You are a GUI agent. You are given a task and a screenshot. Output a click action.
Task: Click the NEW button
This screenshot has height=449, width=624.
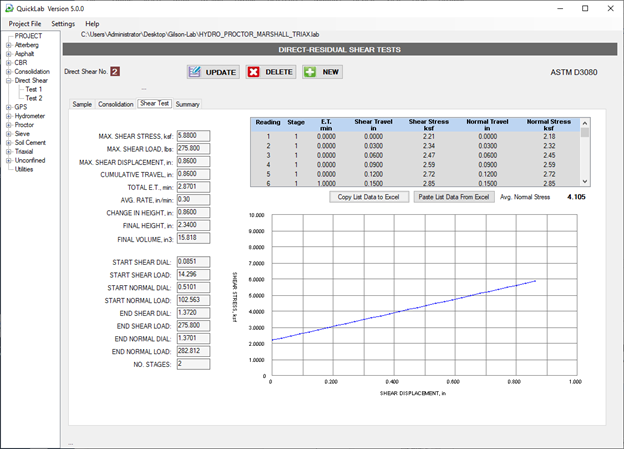[322, 72]
